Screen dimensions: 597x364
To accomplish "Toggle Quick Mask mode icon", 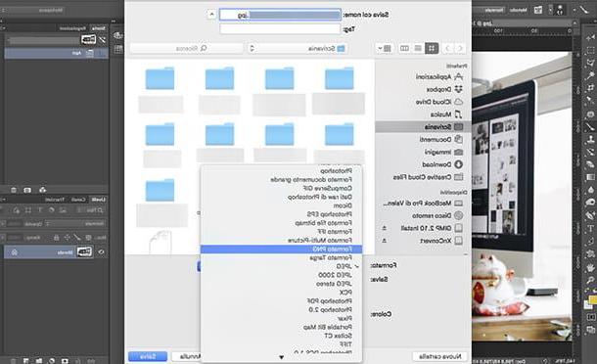I will (590, 317).
